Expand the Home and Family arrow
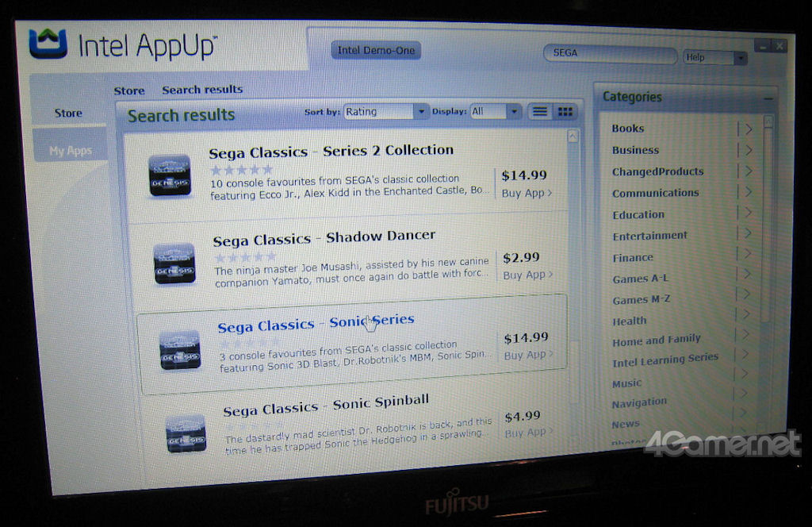Image resolution: width=812 pixels, height=527 pixels. coord(745,335)
